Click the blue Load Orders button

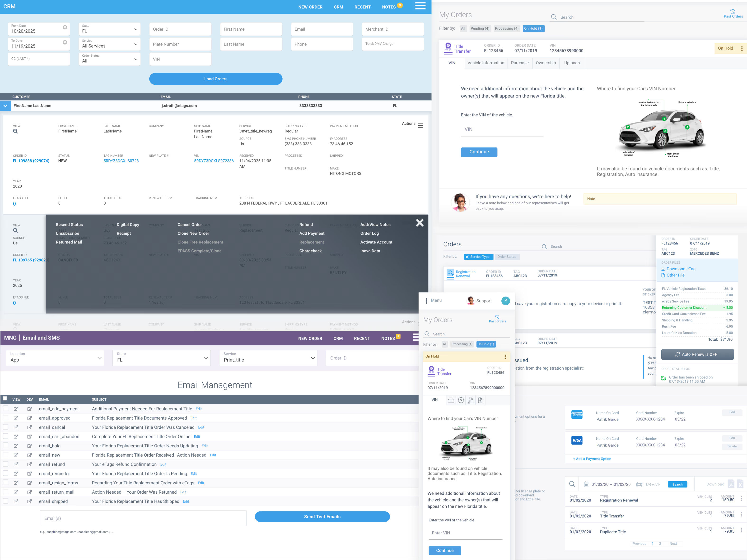pos(216,79)
